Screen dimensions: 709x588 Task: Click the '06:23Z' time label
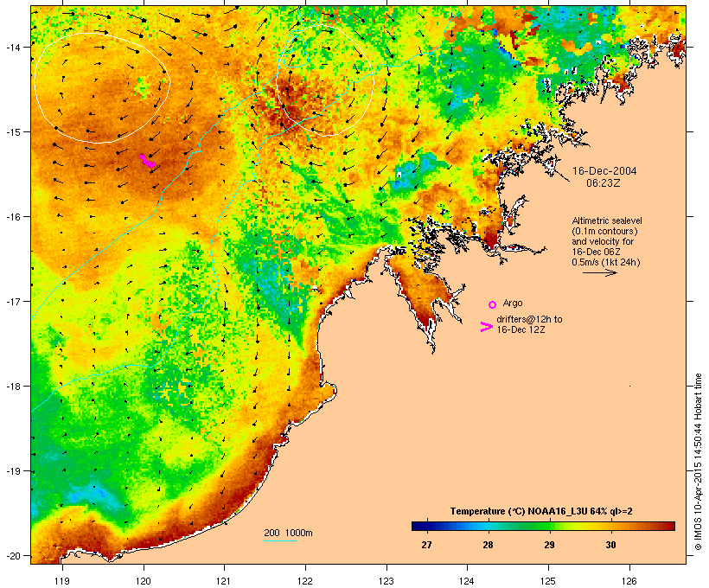[604, 183]
